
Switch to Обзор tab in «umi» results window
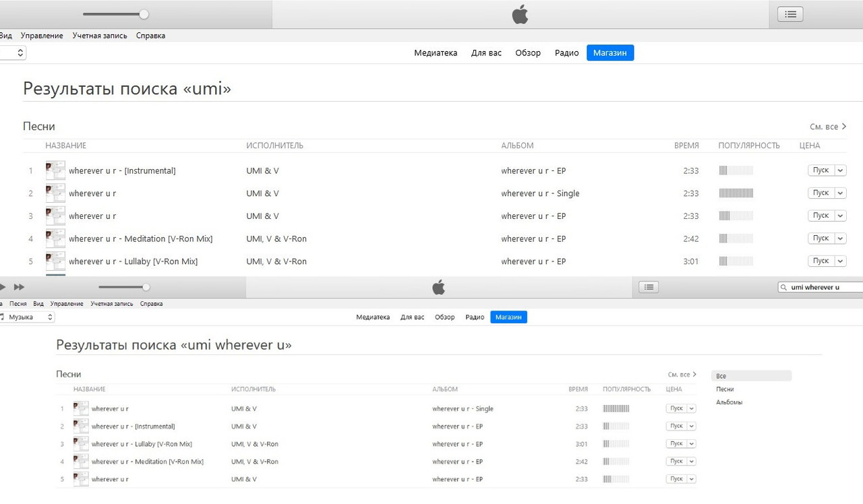(x=528, y=53)
